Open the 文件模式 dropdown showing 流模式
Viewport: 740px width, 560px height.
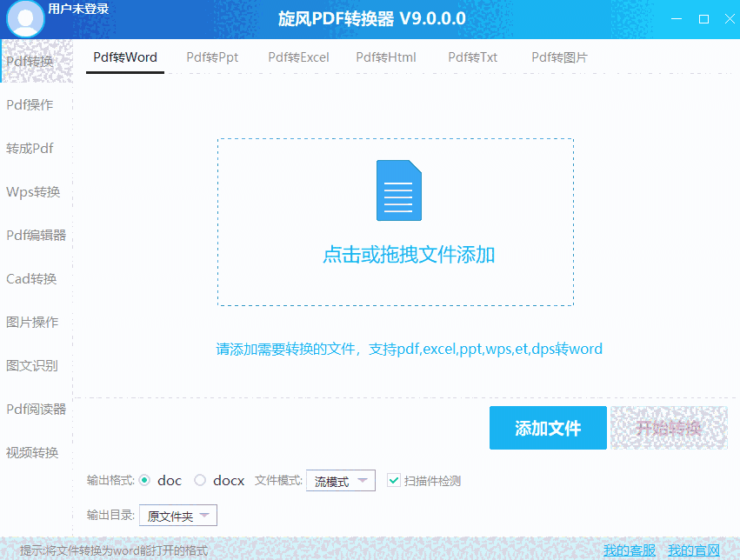pos(340,480)
